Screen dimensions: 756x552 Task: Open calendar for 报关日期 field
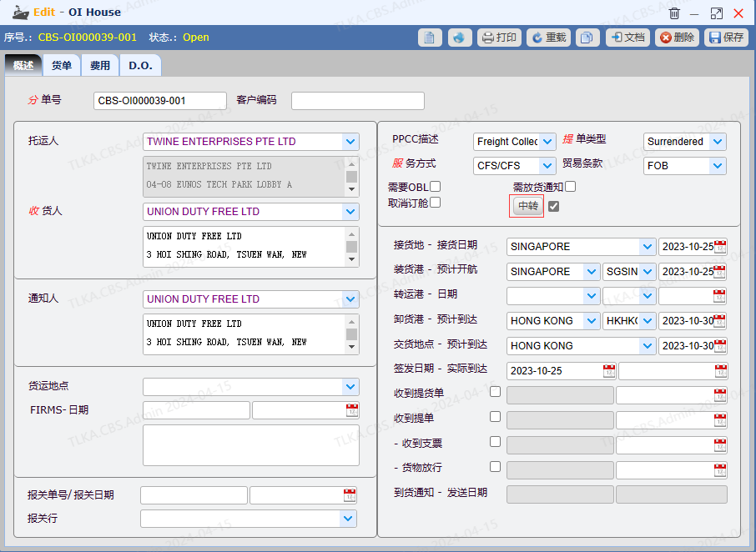point(350,495)
